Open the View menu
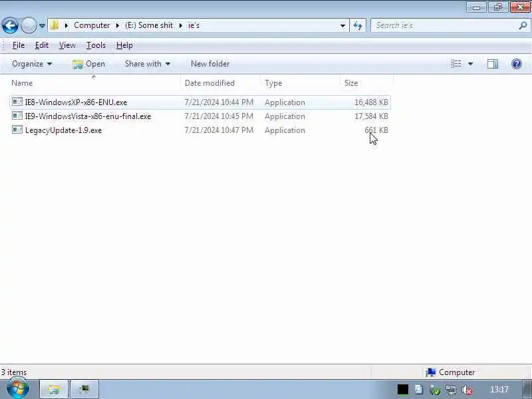 pyautogui.click(x=67, y=45)
